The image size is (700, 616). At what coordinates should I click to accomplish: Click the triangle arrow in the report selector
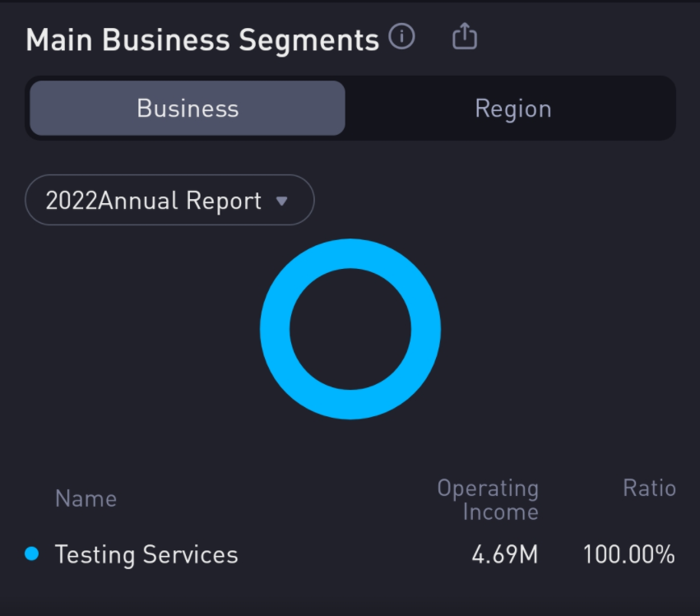(281, 201)
